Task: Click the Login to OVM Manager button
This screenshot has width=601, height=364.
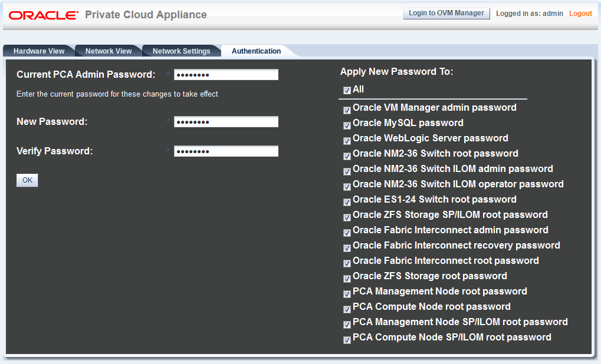Action: tap(446, 13)
